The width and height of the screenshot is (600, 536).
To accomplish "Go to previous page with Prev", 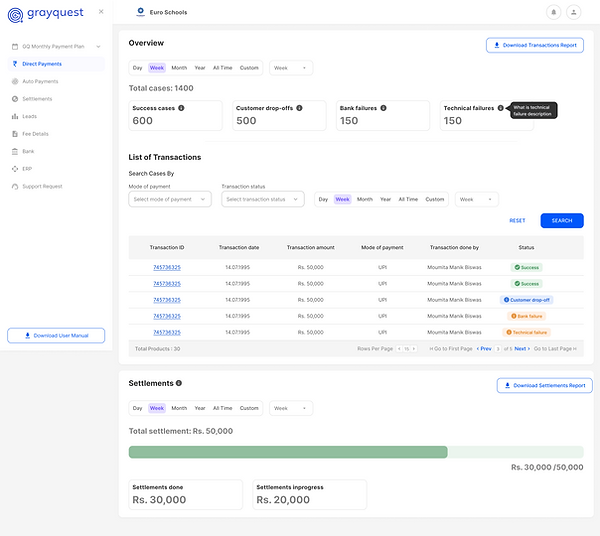I will 484,349.
